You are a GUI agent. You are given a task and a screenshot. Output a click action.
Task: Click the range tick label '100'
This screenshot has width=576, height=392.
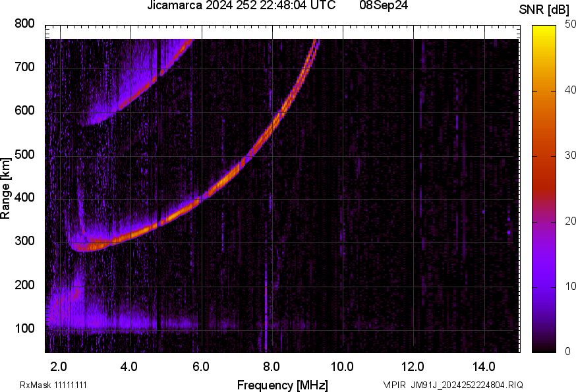point(24,328)
